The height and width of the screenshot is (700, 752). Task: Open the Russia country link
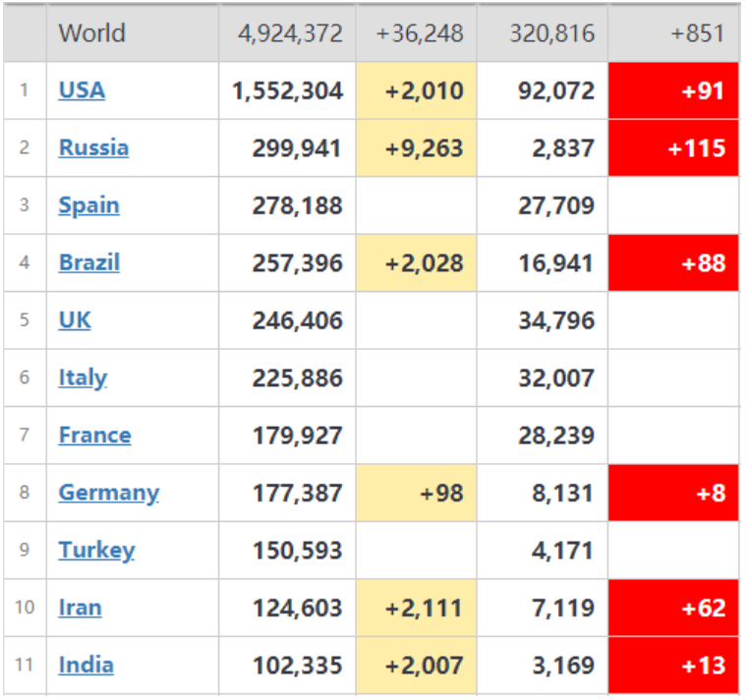point(93,147)
